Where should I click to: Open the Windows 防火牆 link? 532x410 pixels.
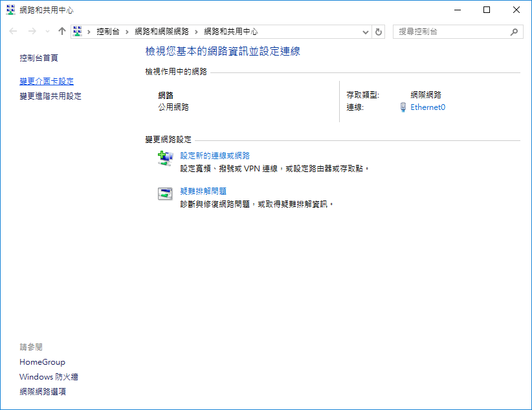pos(49,377)
